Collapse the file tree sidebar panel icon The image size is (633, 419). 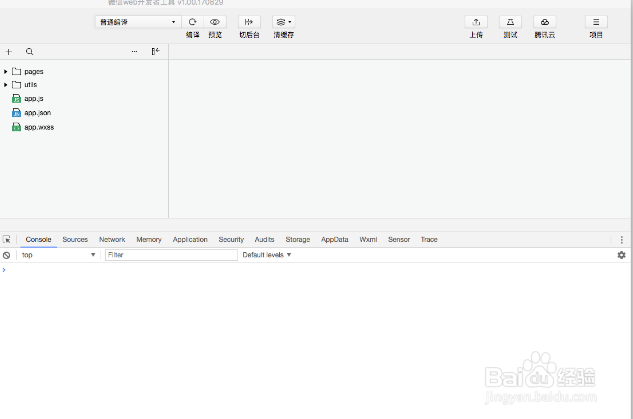[x=156, y=51]
